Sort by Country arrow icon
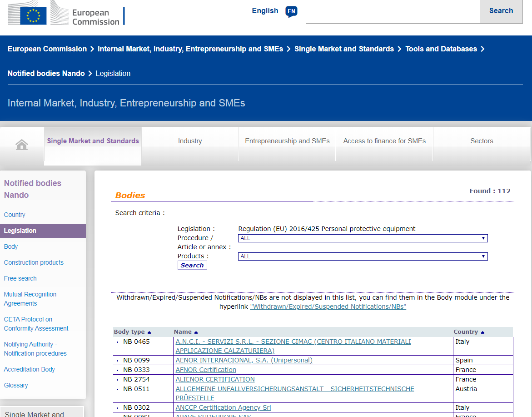The width and height of the screenshot is (532, 417). pos(482,332)
